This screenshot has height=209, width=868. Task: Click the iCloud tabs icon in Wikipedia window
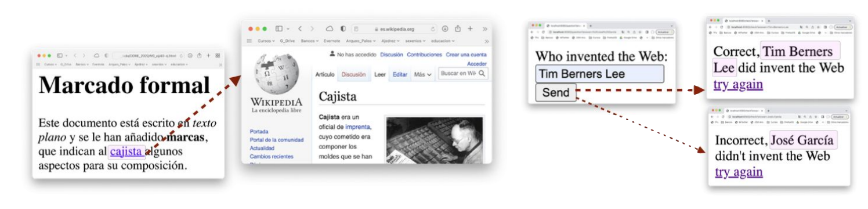(x=330, y=28)
